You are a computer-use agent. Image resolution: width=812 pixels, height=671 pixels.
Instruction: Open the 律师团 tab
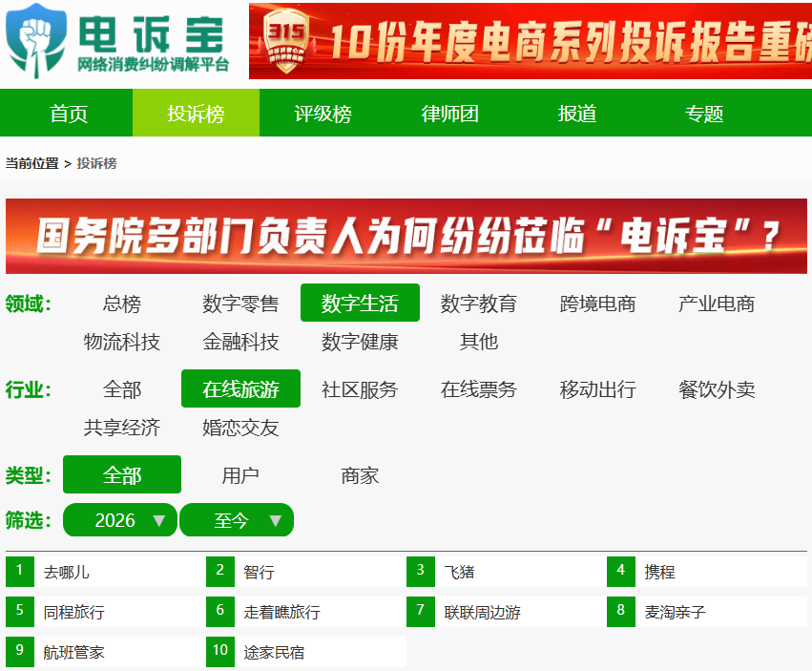(450, 113)
